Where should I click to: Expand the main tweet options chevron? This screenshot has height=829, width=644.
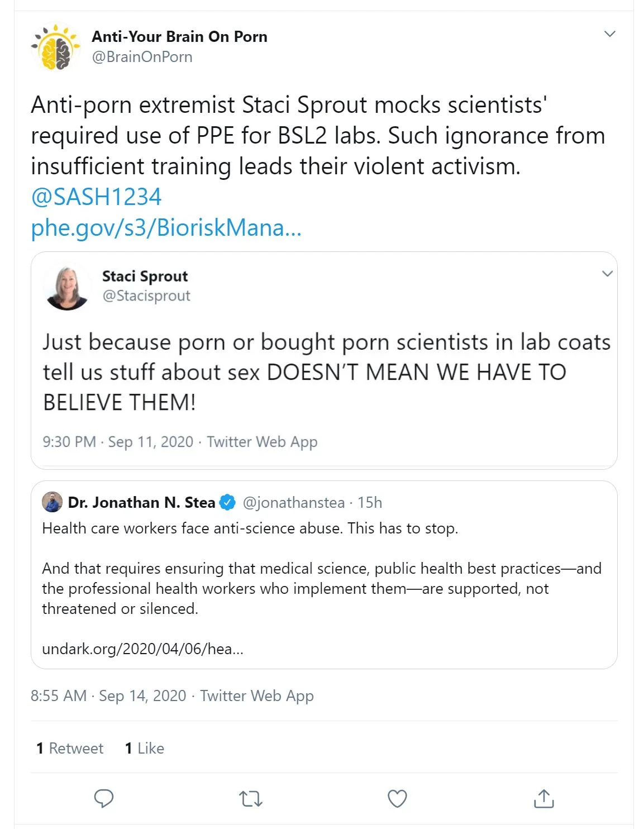(x=610, y=34)
